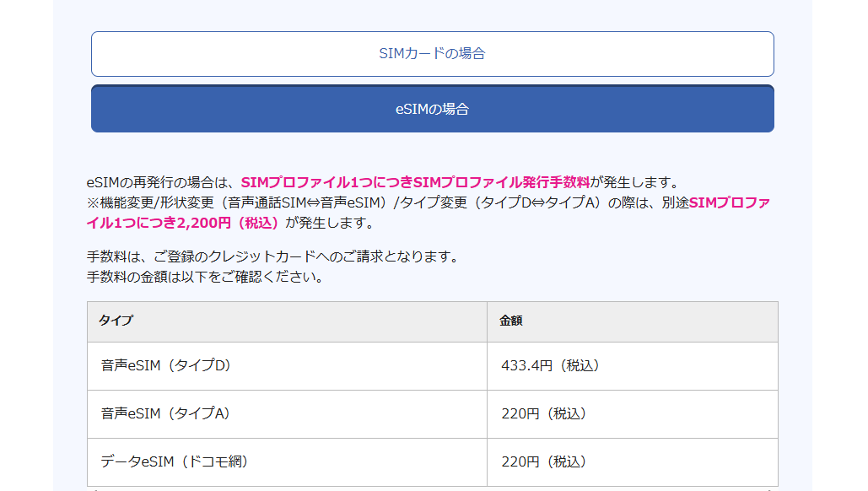Click the タイプ column header
Viewport: 868px width, 491px height.
(288, 321)
